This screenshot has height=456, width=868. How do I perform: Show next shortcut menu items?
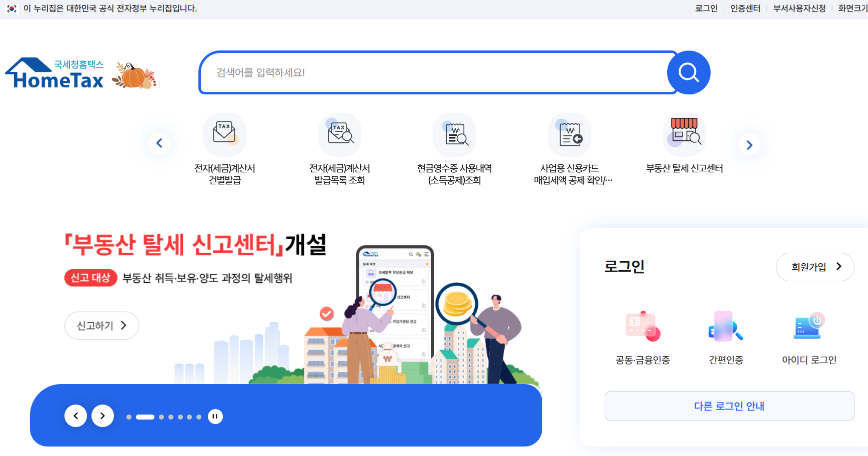tap(749, 145)
